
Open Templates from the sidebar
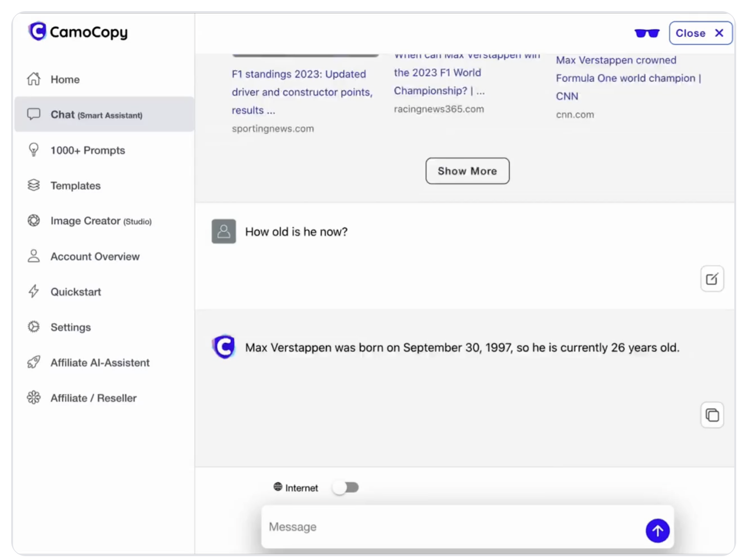click(x=75, y=186)
